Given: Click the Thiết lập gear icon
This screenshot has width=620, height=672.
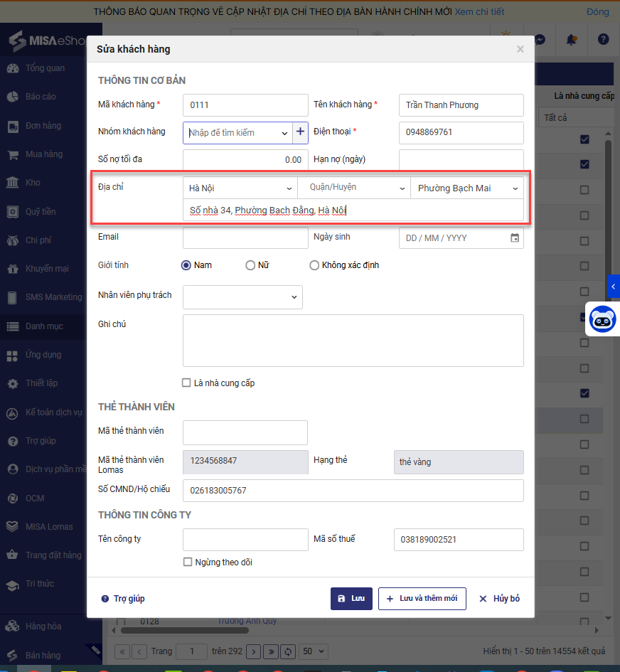Looking at the screenshot, I should tap(13, 383).
